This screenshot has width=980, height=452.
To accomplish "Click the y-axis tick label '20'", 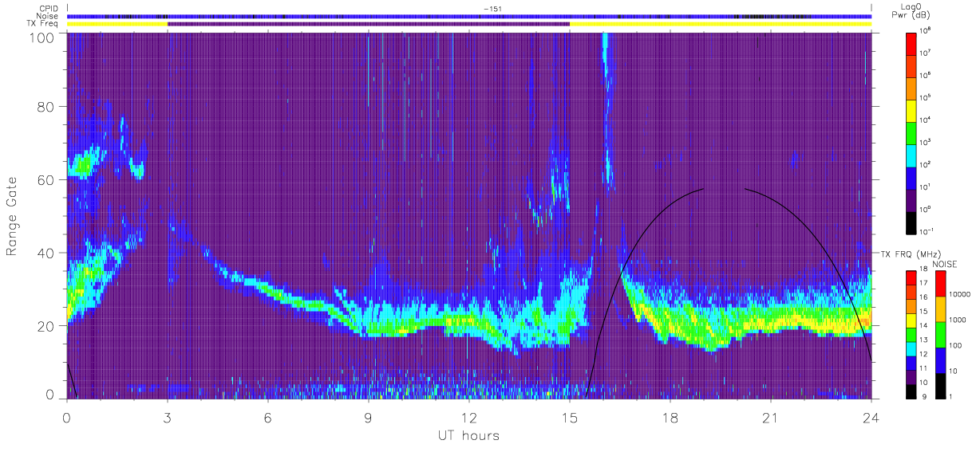I will pos(46,326).
